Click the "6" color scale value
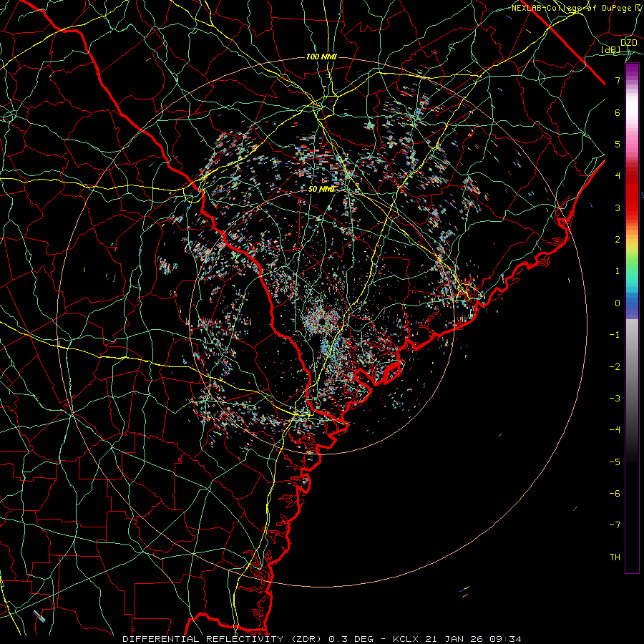Image resolution: width=644 pixels, height=644 pixels. point(618,112)
